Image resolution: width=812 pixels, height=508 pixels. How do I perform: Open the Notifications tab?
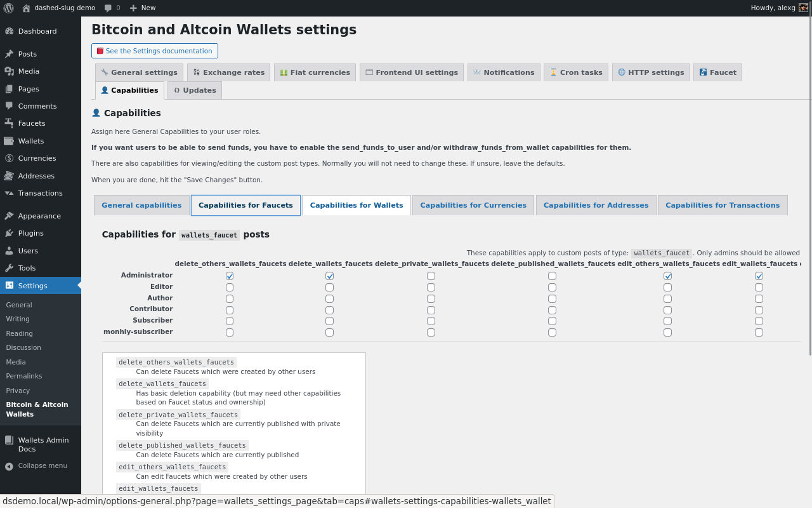click(504, 72)
